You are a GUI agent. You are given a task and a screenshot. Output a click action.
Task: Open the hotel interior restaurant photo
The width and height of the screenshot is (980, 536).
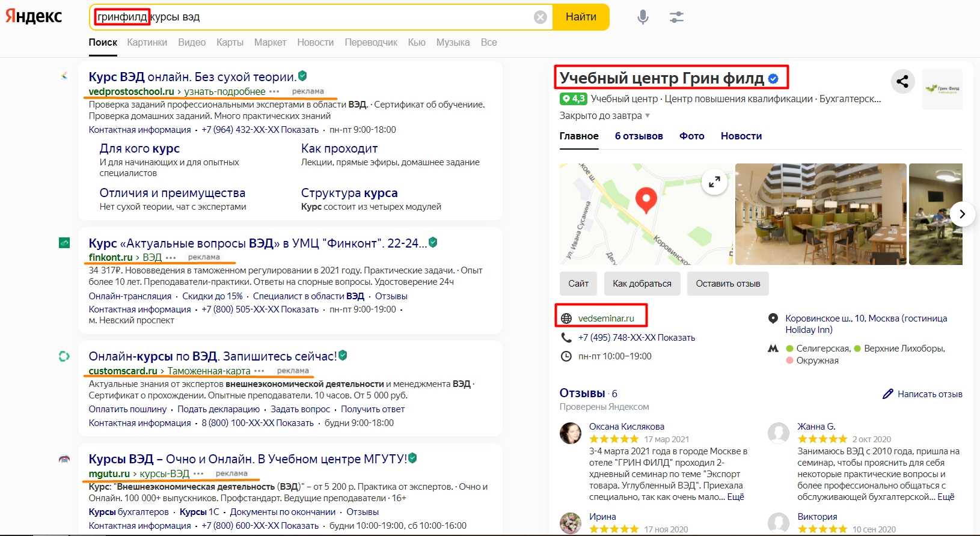coord(820,214)
